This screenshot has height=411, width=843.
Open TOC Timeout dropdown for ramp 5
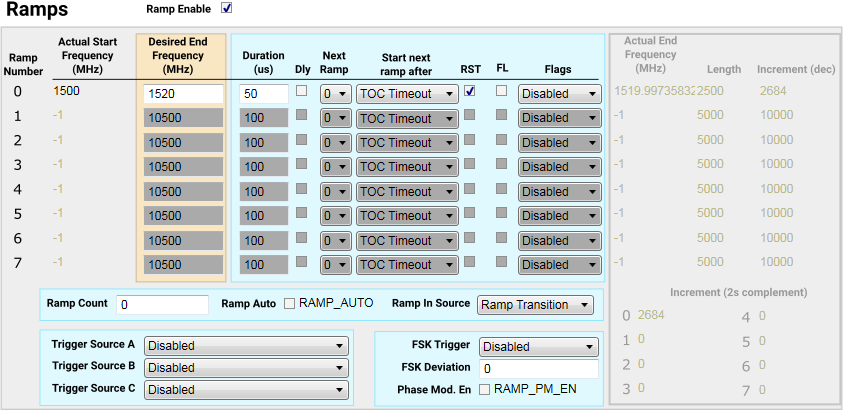(x=408, y=216)
